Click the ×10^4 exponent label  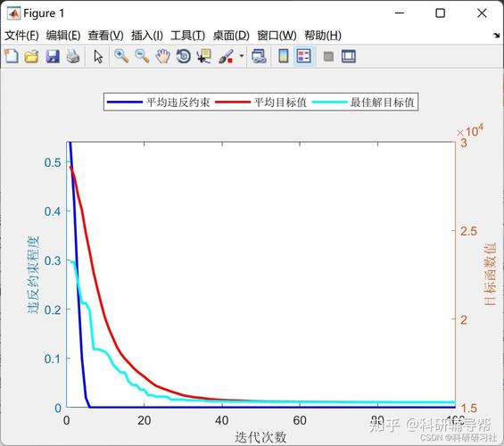[470, 131]
